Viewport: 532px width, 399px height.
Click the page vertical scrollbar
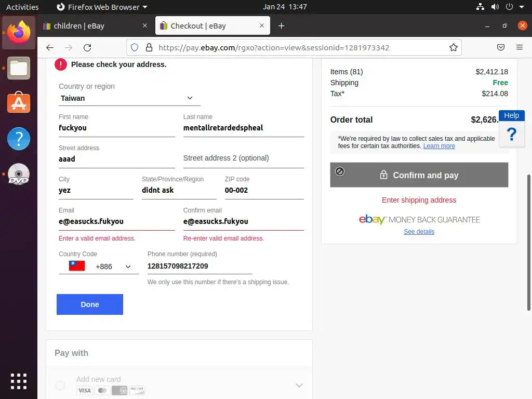point(528,243)
